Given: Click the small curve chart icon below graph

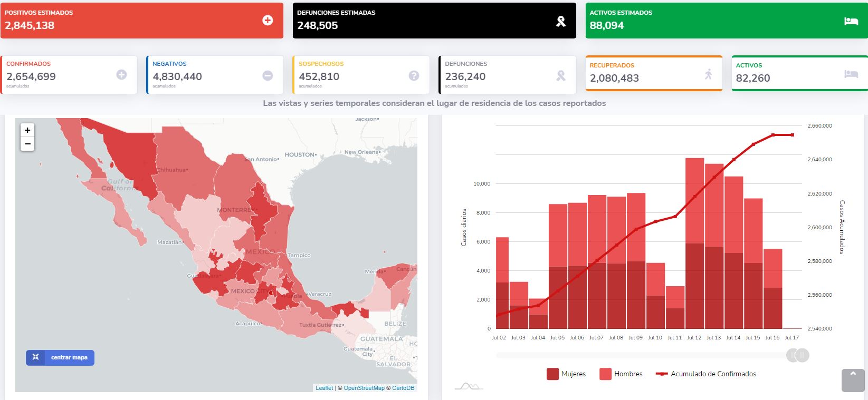Looking at the screenshot, I should 469,386.
